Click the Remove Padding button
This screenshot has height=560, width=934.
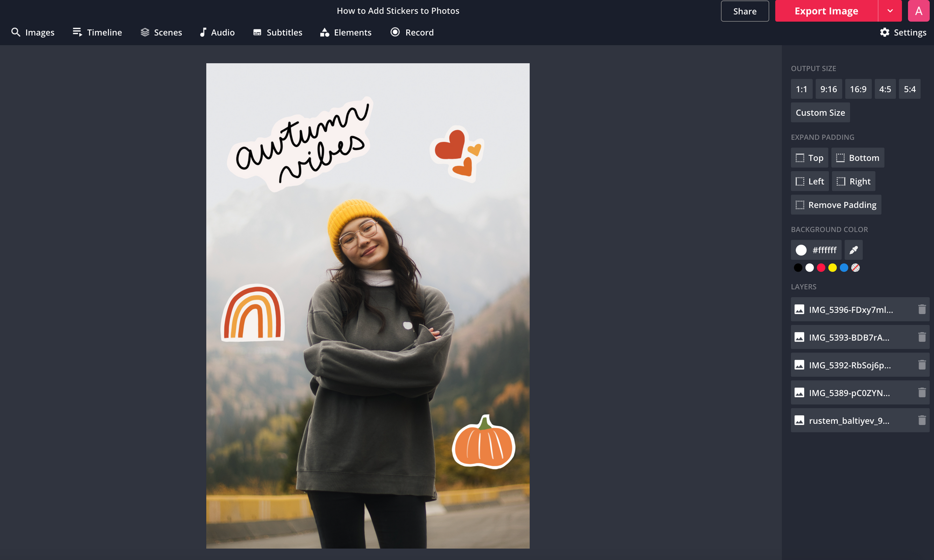pos(835,205)
